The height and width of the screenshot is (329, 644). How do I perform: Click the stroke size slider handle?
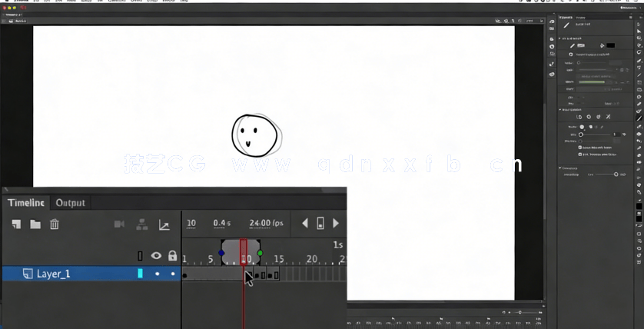coord(579,63)
